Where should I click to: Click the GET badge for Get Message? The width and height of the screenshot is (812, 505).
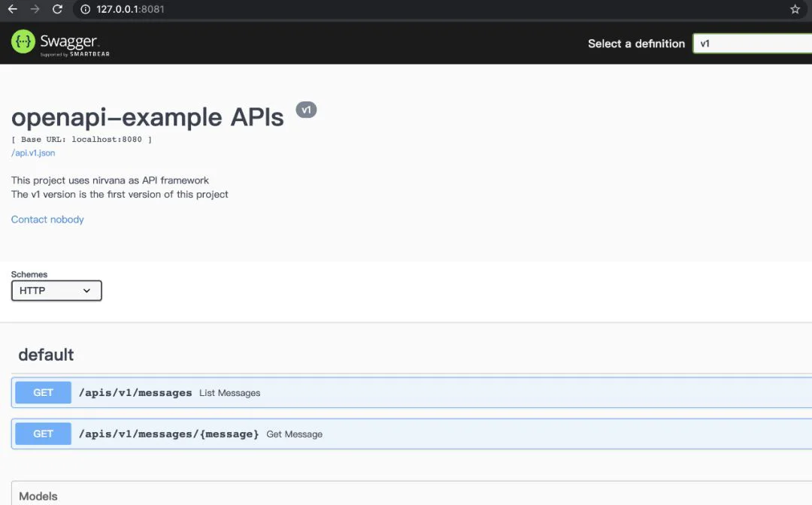pos(43,434)
